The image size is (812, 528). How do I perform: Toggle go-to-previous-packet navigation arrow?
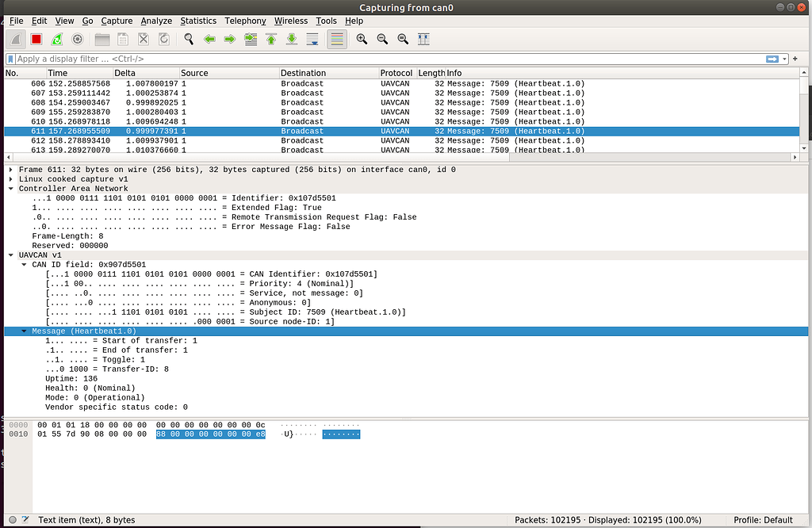[209, 39]
